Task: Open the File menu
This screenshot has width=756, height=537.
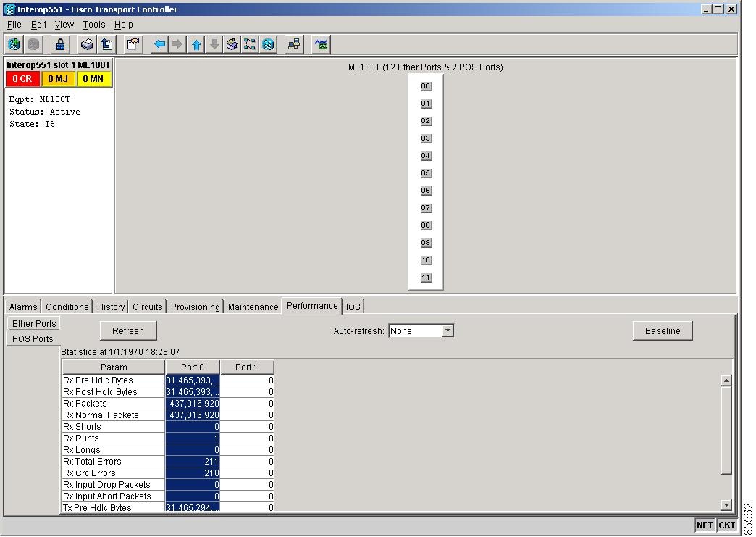Action: 14,24
